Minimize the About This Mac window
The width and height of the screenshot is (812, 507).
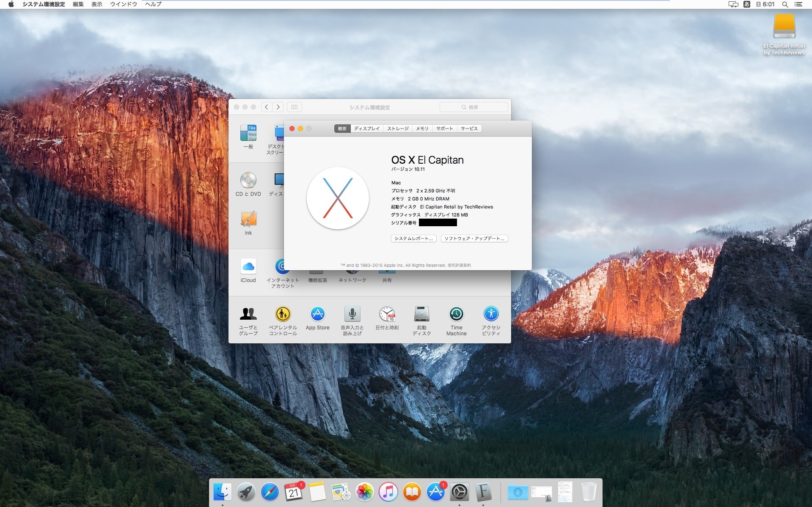[300, 129]
